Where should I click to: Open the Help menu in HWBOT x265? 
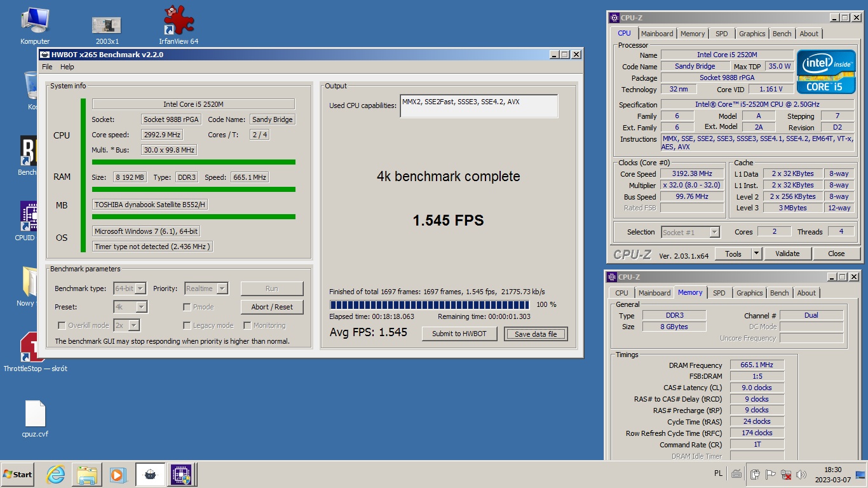coord(67,67)
